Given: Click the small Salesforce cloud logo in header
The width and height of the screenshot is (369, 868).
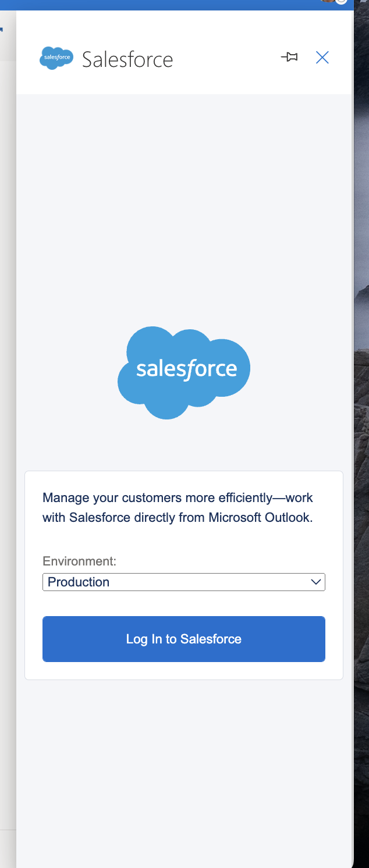Looking at the screenshot, I should 56,58.
